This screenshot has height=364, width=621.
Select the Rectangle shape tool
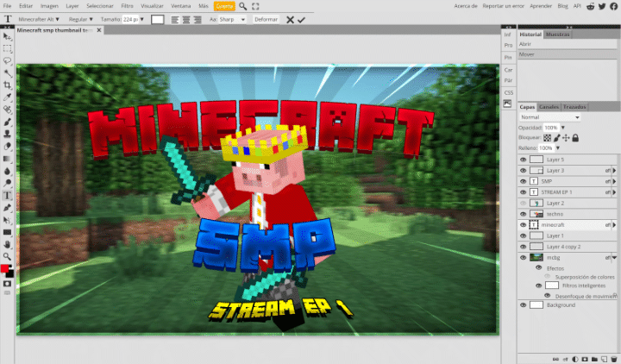click(7, 232)
